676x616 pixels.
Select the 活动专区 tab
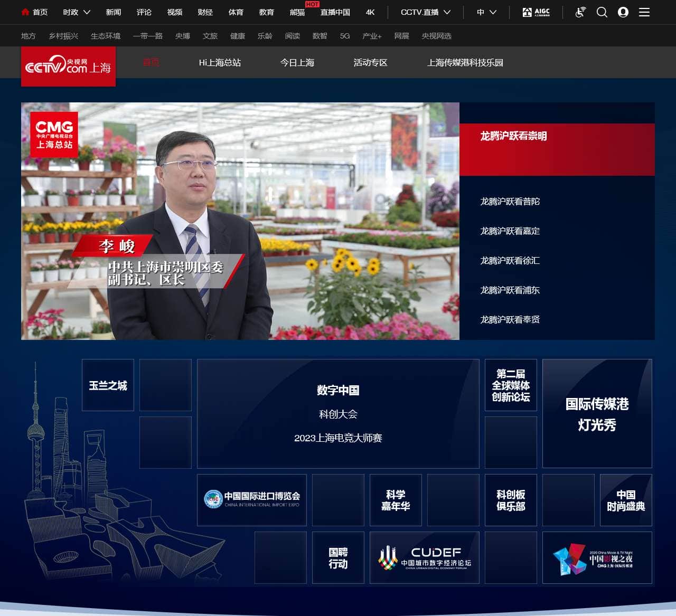(370, 62)
